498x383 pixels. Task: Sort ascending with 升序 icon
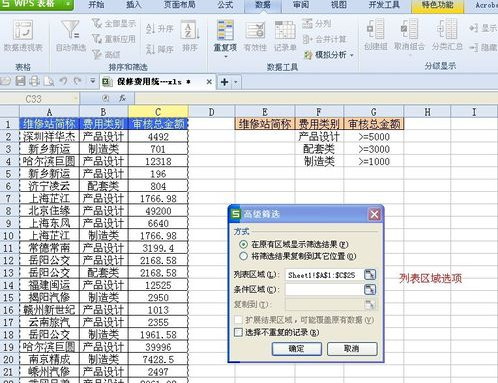[x=160, y=29]
